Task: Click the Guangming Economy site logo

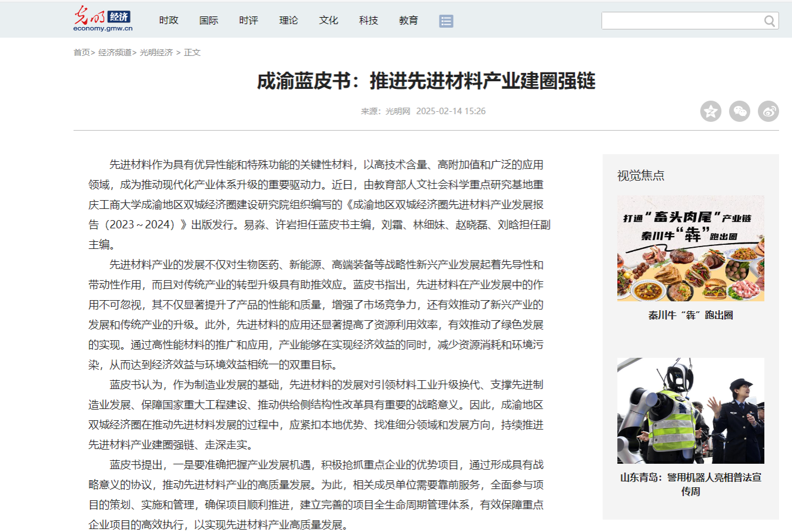Action: coord(103,19)
